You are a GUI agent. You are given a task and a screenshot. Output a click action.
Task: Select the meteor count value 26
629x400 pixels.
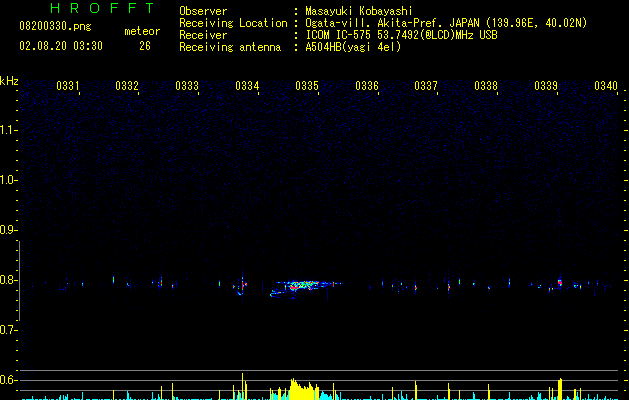click(145, 46)
